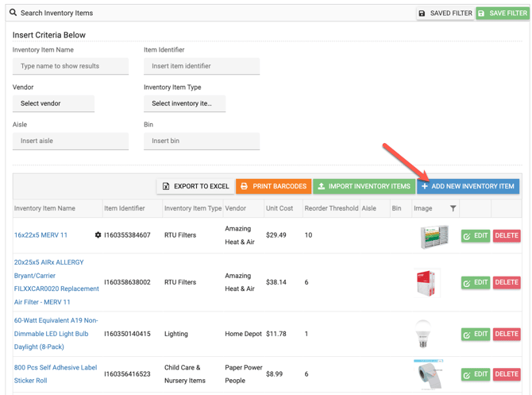
Task: Open the 16x22x5 MERV 11 item link
Action: [x=40, y=235]
